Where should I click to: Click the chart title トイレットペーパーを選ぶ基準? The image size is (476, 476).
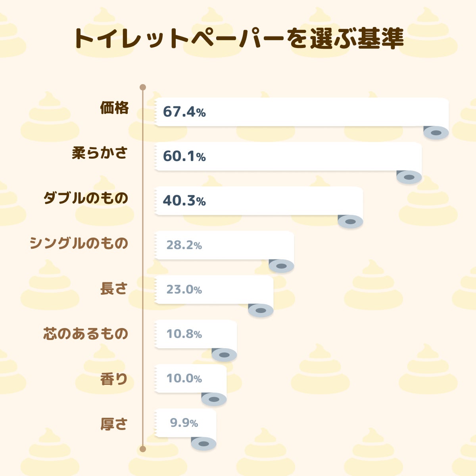click(238, 38)
